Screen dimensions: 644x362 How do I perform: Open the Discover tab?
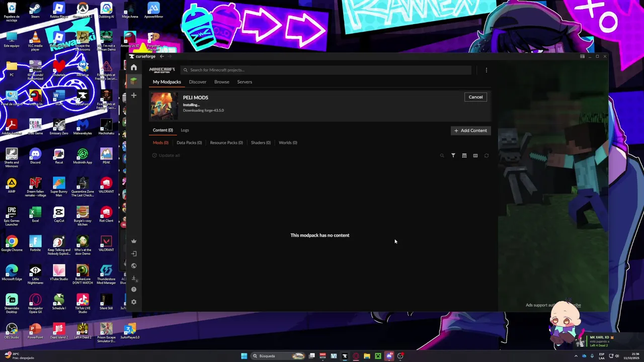198,82
